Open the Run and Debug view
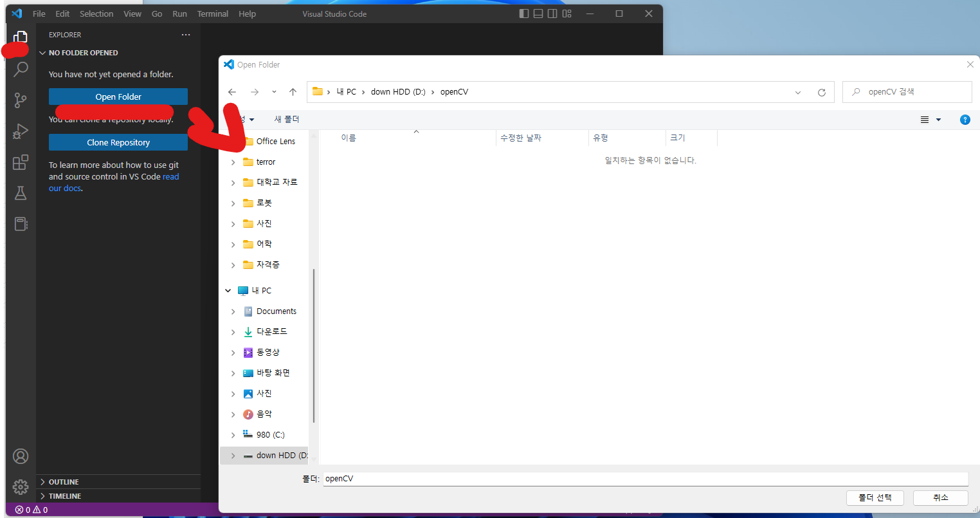The height and width of the screenshot is (518, 980). (x=21, y=131)
